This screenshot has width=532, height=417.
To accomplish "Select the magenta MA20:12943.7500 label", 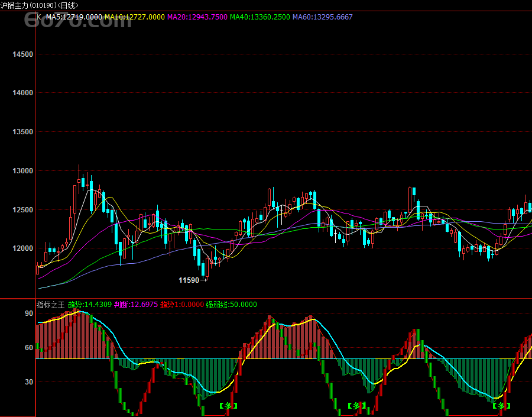I will (x=197, y=17).
